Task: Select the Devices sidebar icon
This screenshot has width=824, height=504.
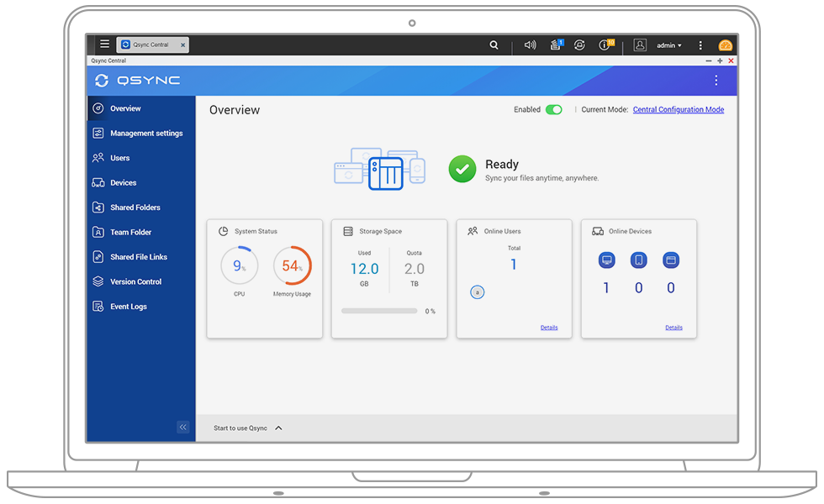Action: click(100, 182)
